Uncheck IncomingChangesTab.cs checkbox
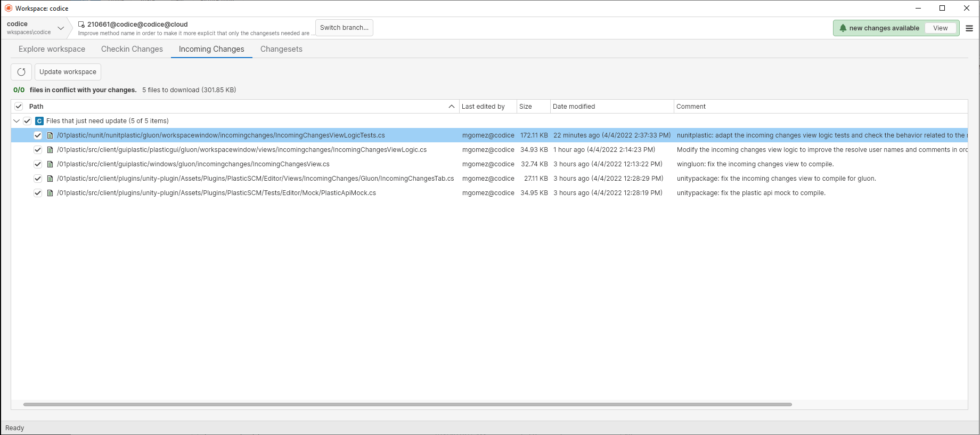 pos(38,179)
